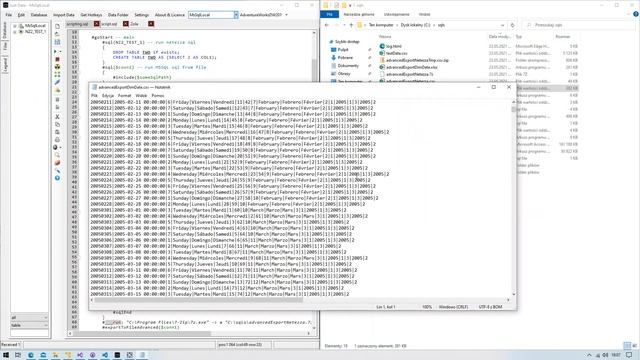Image resolution: width=640 pixels, height=360 pixels.
Task: Open the File menu in the SQL app
Action: coord(9,15)
